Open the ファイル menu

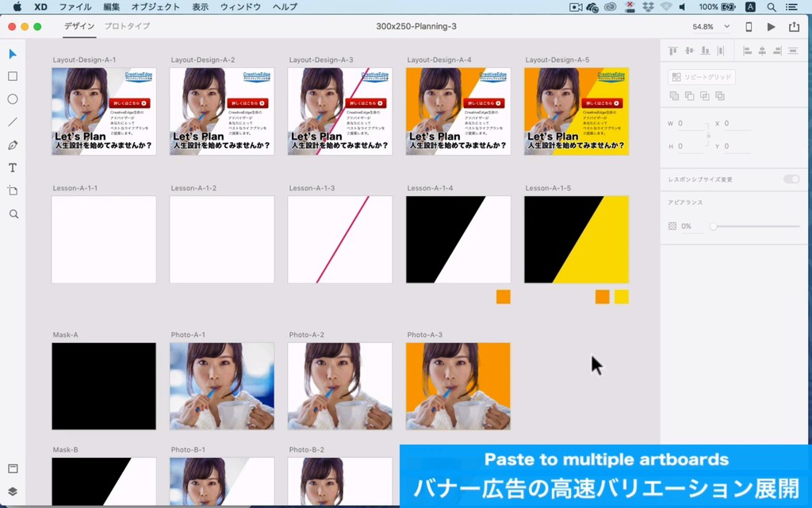point(75,6)
